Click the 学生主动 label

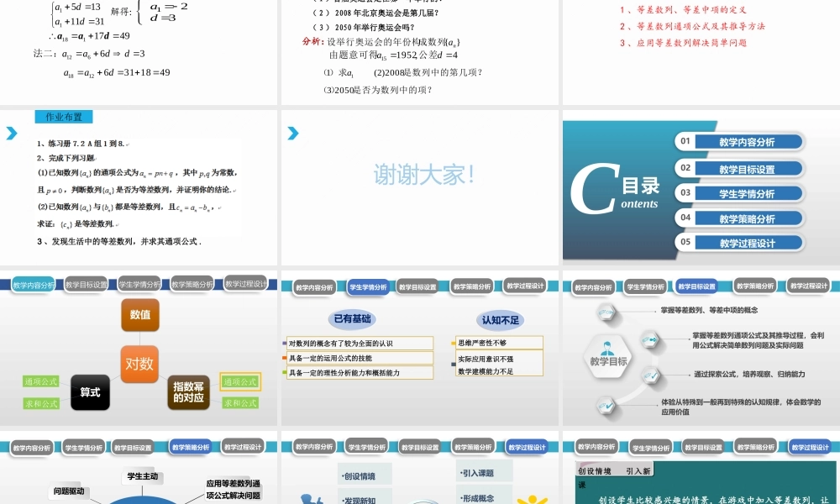(x=143, y=476)
